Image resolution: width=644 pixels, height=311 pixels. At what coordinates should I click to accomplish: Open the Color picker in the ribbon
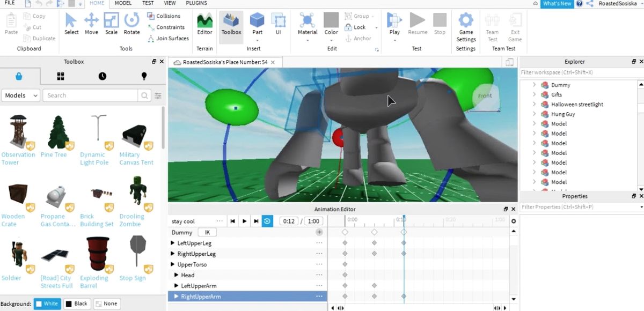click(331, 24)
